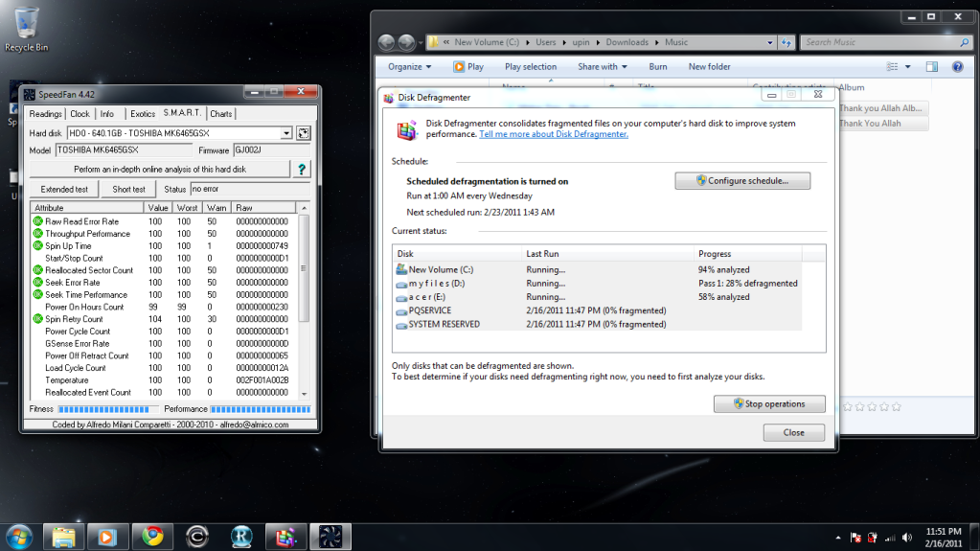Switch to the Readings tab
The image size is (980, 551).
[x=45, y=114]
